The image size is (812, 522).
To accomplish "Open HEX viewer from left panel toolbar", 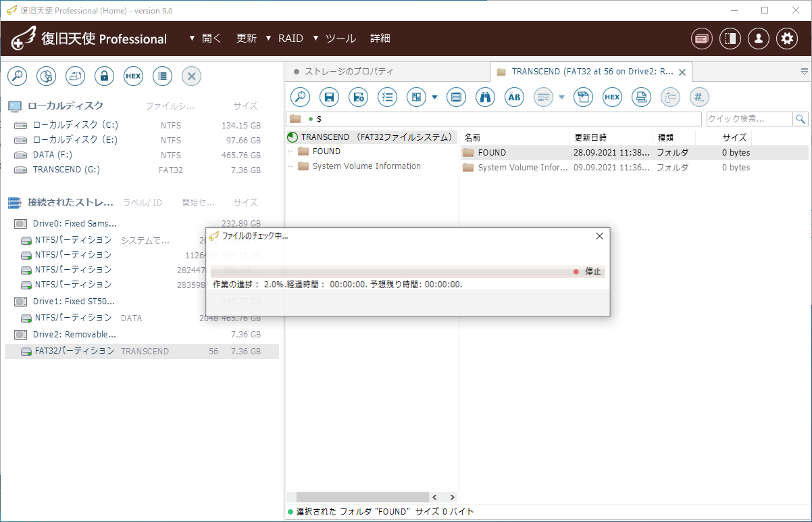I will 133,76.
